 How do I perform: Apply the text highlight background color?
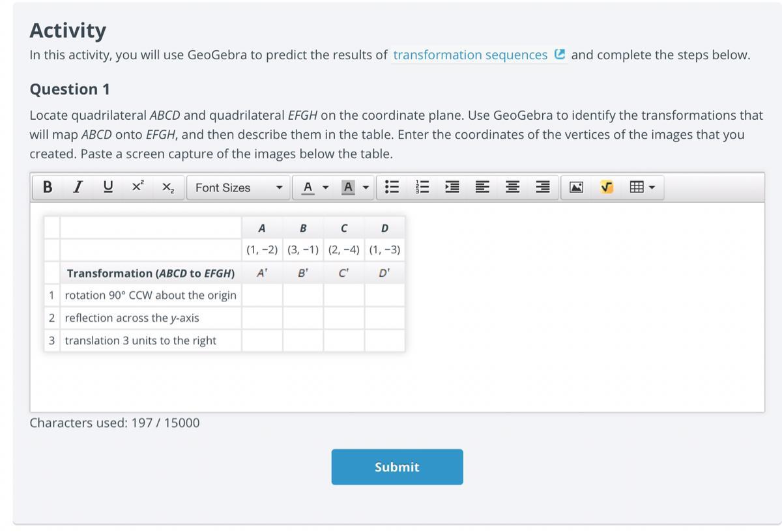[348, 188]
